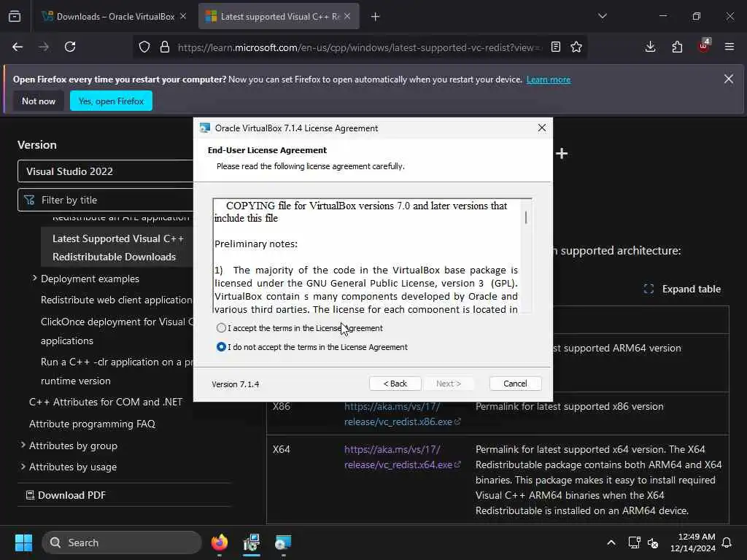Cancel the VirtualBox installer
The height and width of the screenshot is (560, 747).
(515, 384)
